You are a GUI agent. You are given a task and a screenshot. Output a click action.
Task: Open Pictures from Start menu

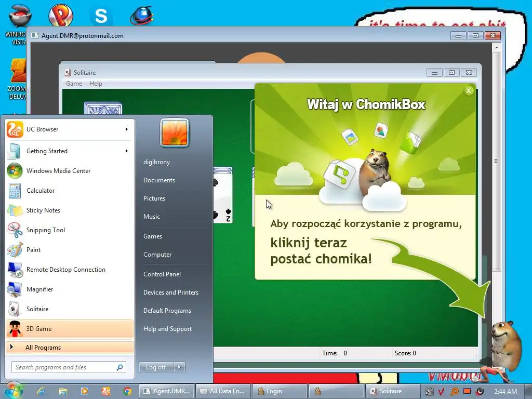(x=154, y=198)
